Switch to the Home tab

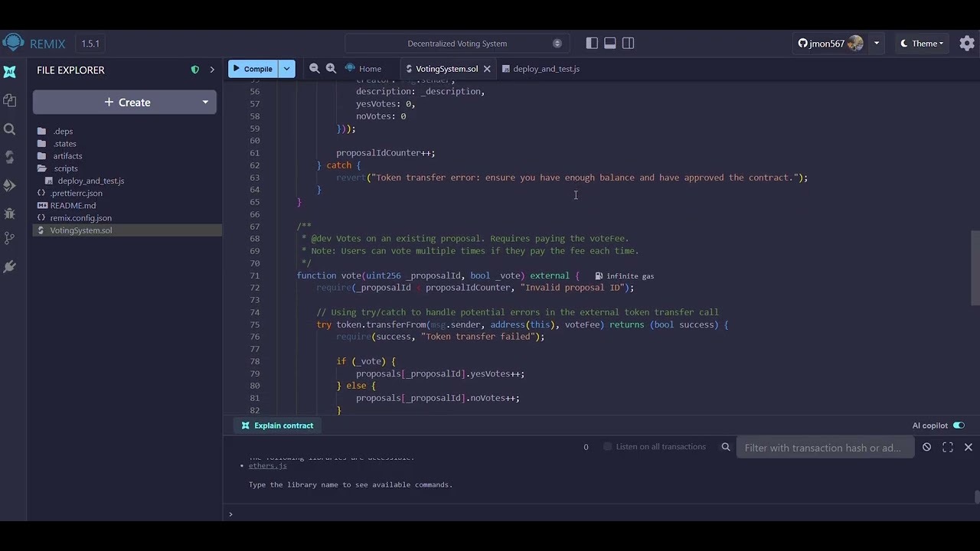point(363,69)
